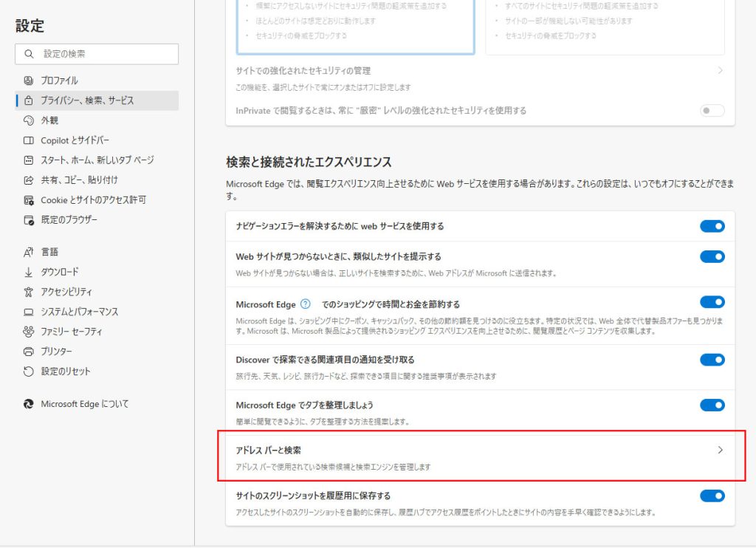
Task: Open プライバシー、検索、サービス settings section
Action: [x=97, y=100]
